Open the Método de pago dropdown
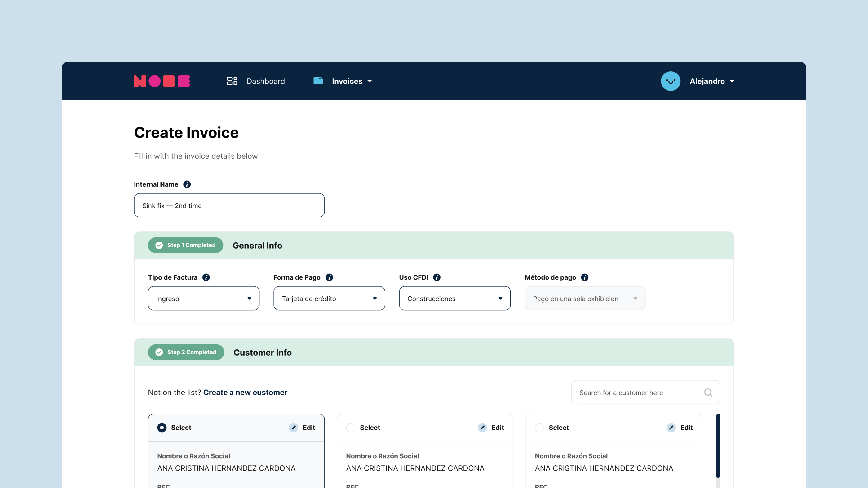868x488 pixels. tap(585, 299)
